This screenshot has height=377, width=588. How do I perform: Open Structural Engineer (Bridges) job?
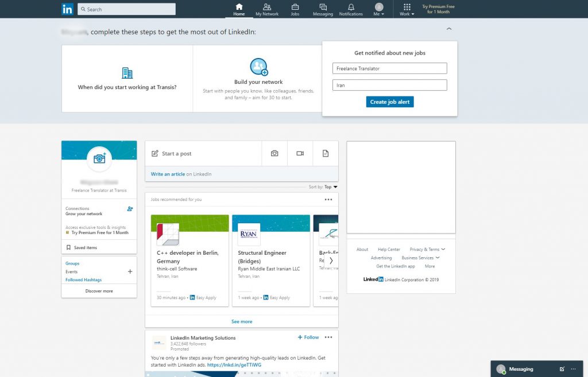pyautogui.click(x=262, y=257)
